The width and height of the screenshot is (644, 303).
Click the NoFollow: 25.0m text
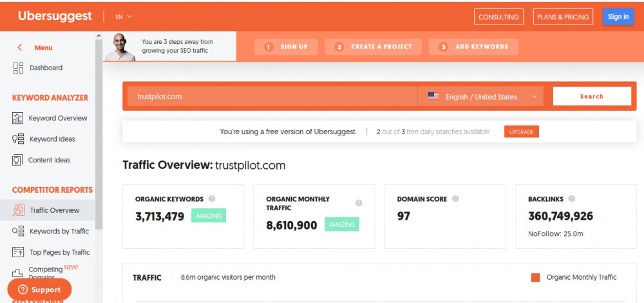[x=556, y=234]
